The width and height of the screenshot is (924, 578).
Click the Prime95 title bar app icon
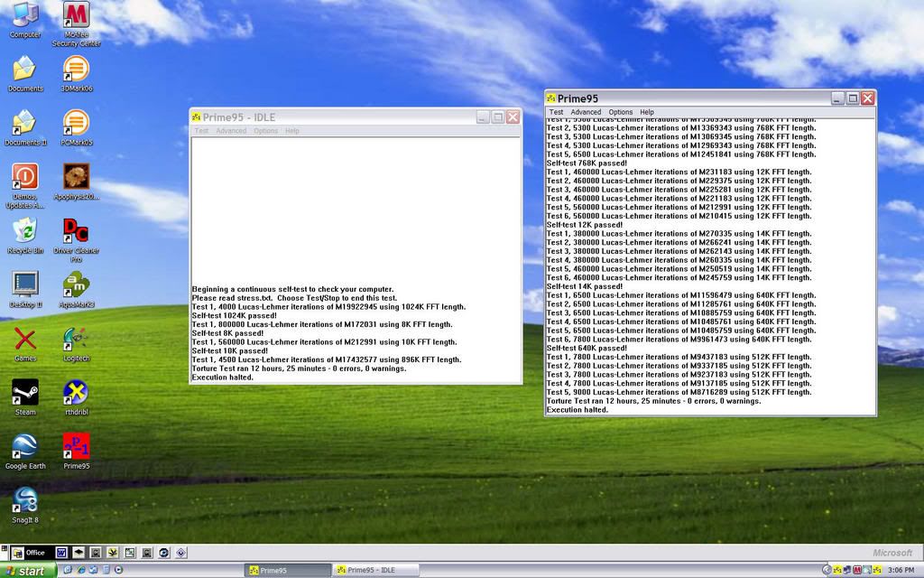coord(551,98)
